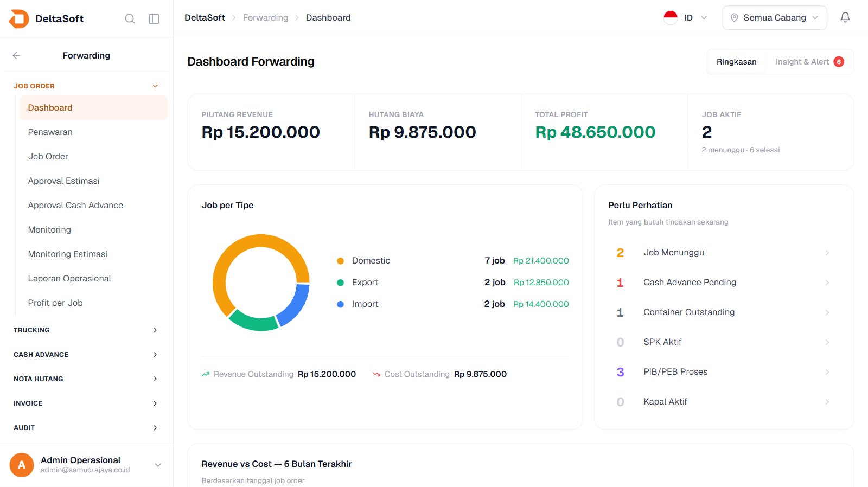Switch to the Insight & Alert tab
868x487 pixels.
click(809, 62)
